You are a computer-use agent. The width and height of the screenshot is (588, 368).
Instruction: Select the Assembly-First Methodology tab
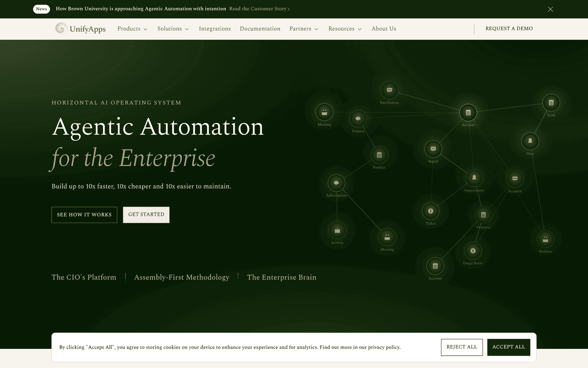[182, 277]
